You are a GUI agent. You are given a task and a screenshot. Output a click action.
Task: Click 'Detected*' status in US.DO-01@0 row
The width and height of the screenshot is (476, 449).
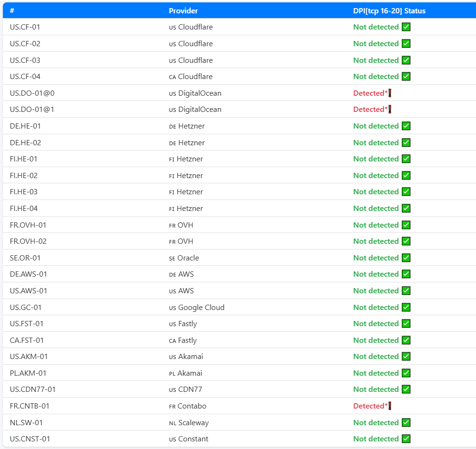[x=370, y=93]
